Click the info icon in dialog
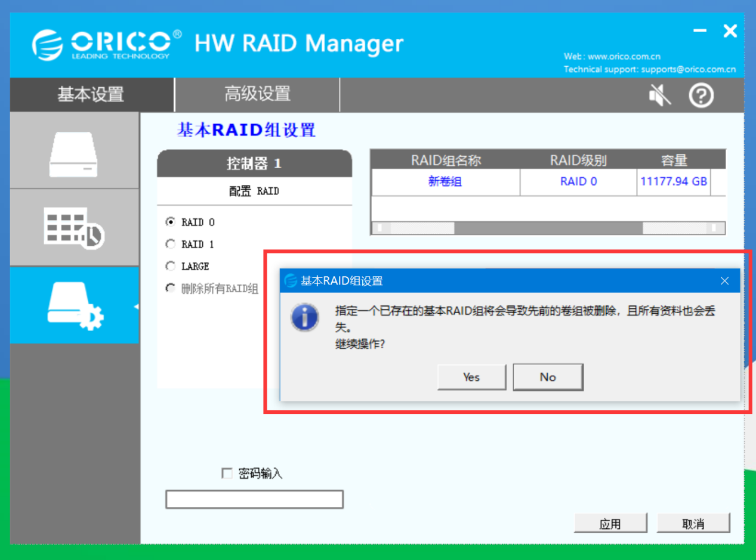 pos(305,317)
